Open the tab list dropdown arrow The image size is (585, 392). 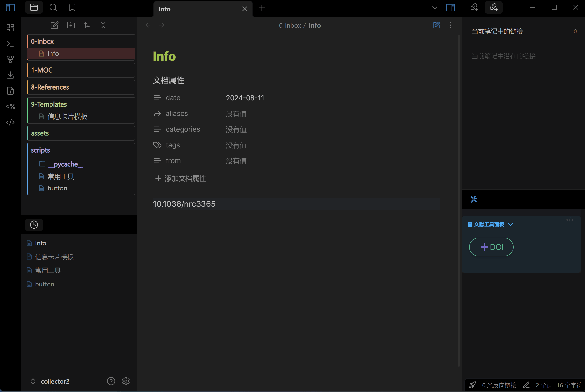pos(435,8)
